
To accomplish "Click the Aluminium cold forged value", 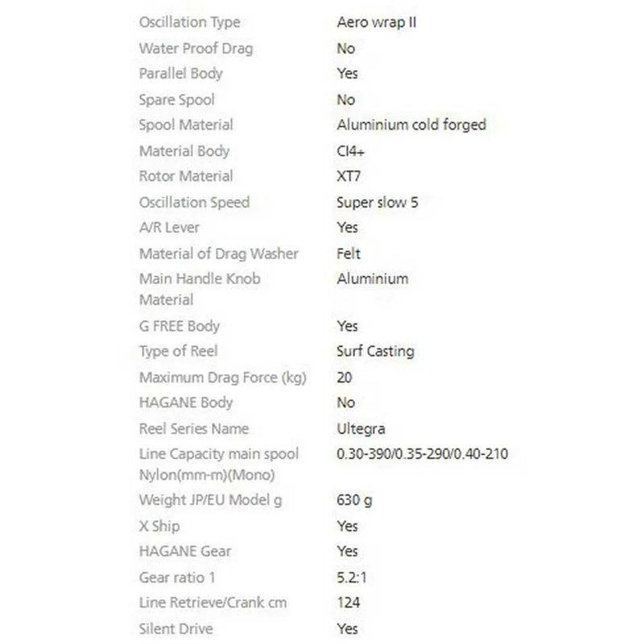I will pyautogui.click(x=411, y=125).
